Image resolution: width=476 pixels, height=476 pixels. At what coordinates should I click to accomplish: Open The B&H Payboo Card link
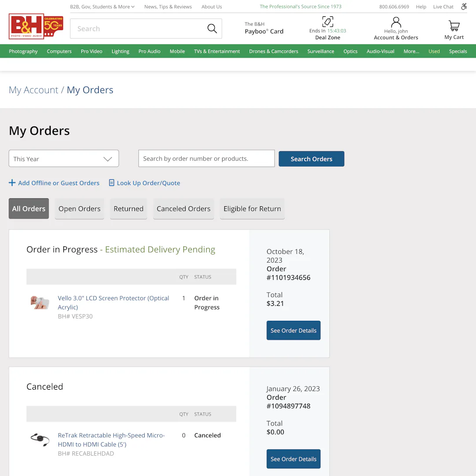click(x=264, y=28)
